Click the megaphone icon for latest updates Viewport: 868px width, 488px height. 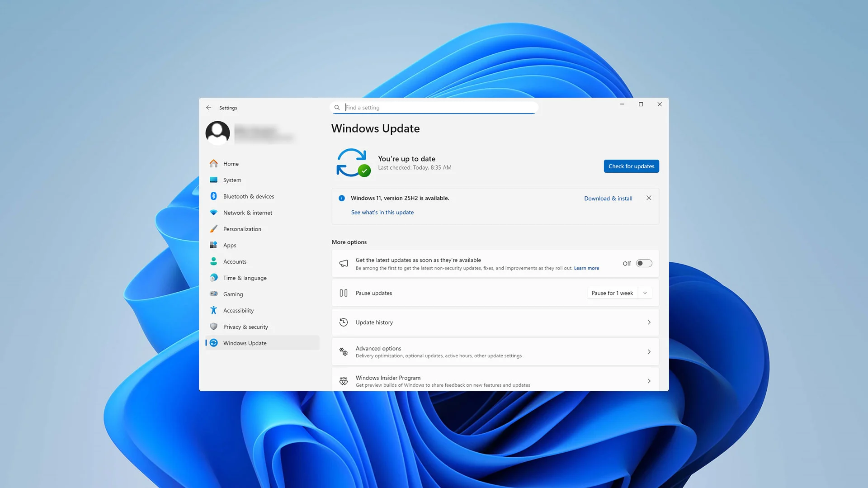344,263
